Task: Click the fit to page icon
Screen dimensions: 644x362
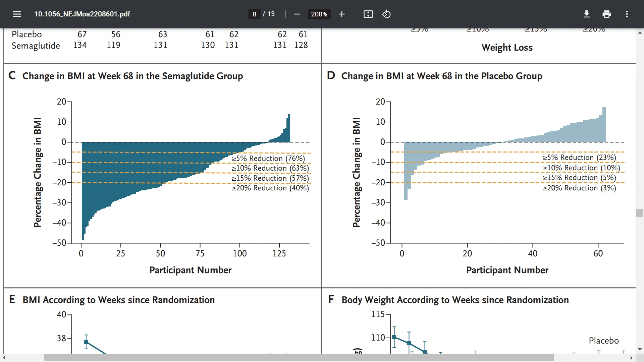Action: tap(368, 14)
